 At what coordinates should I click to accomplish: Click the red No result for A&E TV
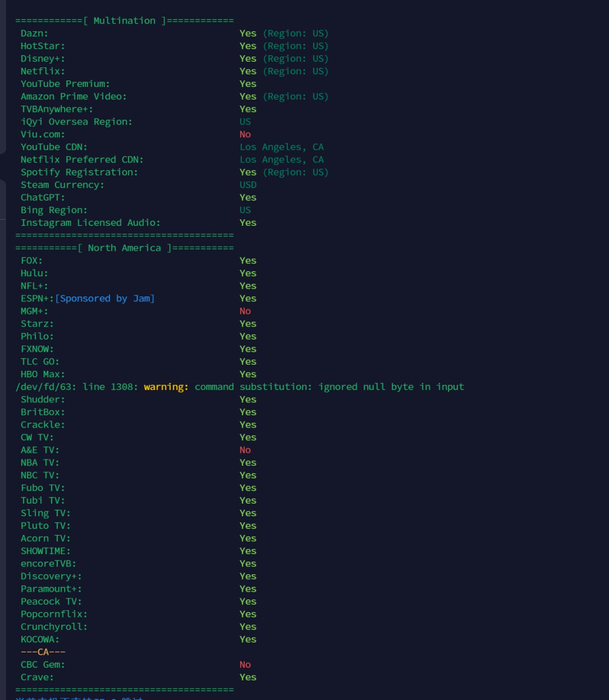tap(245, 450)
